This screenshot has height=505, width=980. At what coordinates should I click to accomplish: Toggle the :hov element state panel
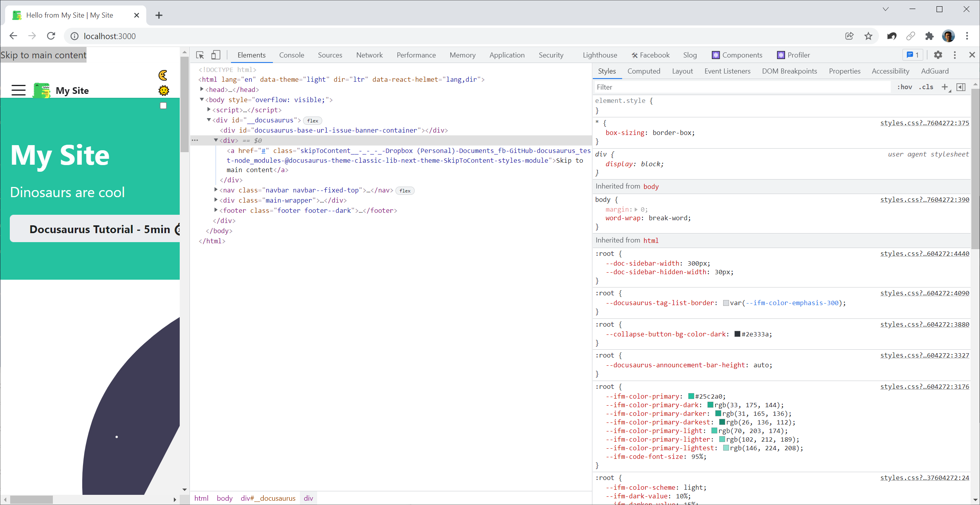click(905, 87)
